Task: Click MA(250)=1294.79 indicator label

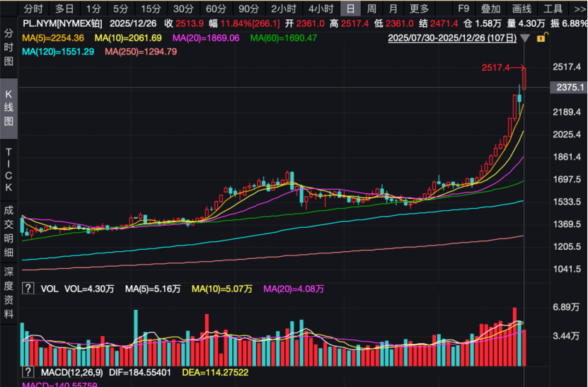Action: point(141,52)
